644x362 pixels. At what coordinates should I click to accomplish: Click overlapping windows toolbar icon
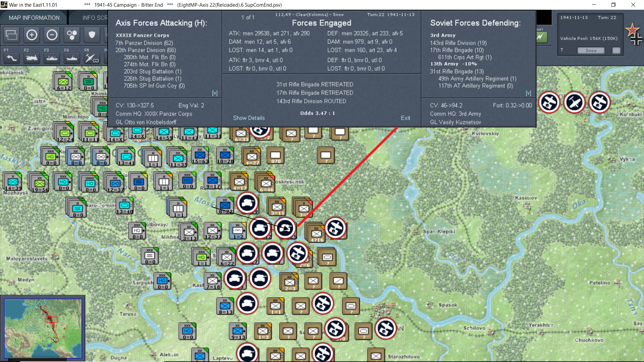pyautogui.click(x=12, y=35)
